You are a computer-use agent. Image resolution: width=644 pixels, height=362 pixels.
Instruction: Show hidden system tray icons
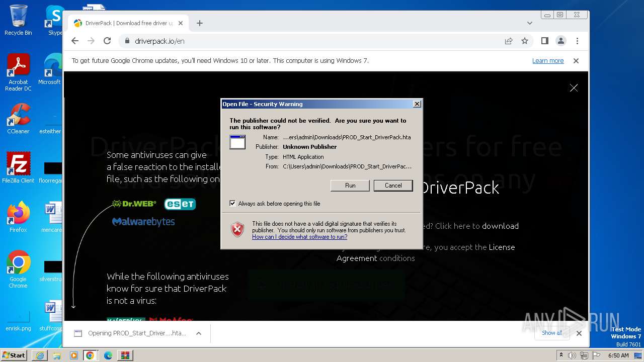pos(561,355)
